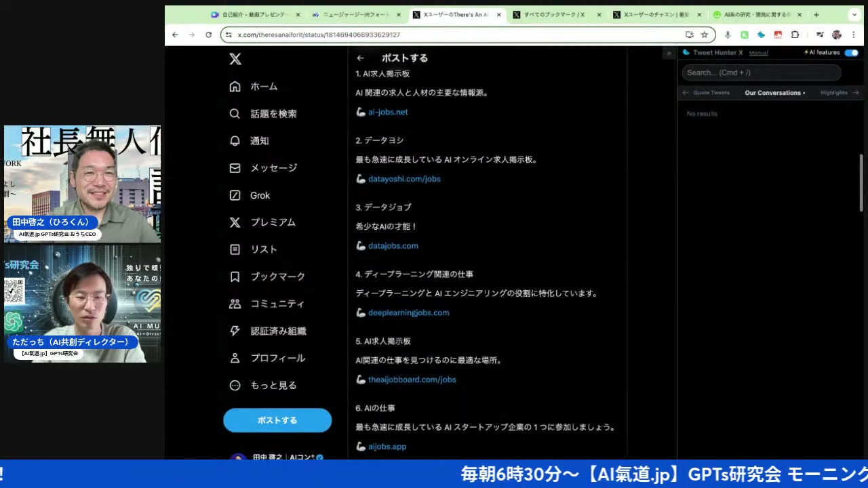868x488 pixels.
Task: Open the ホーム home page
Action: tap(254, 87)
